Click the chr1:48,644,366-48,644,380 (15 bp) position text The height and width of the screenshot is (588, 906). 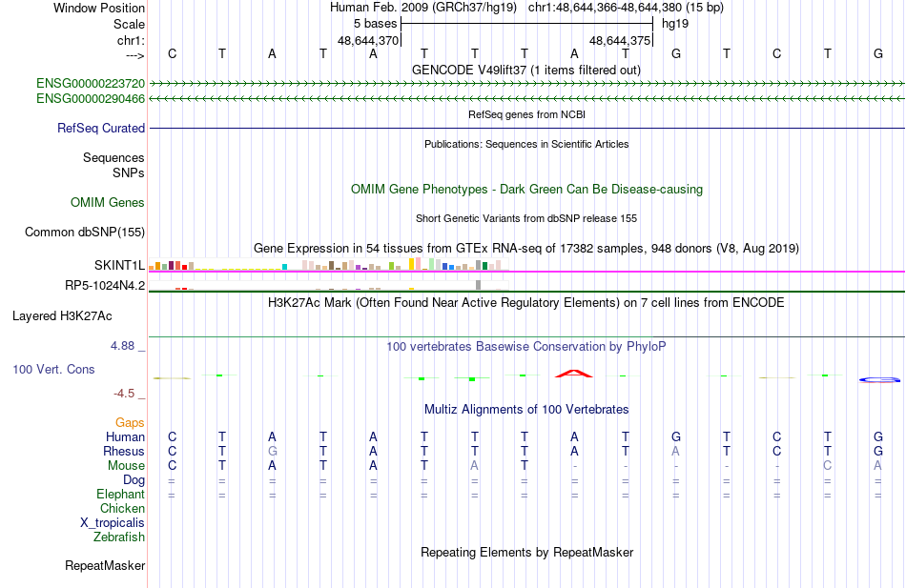click(x=626, y=8)
